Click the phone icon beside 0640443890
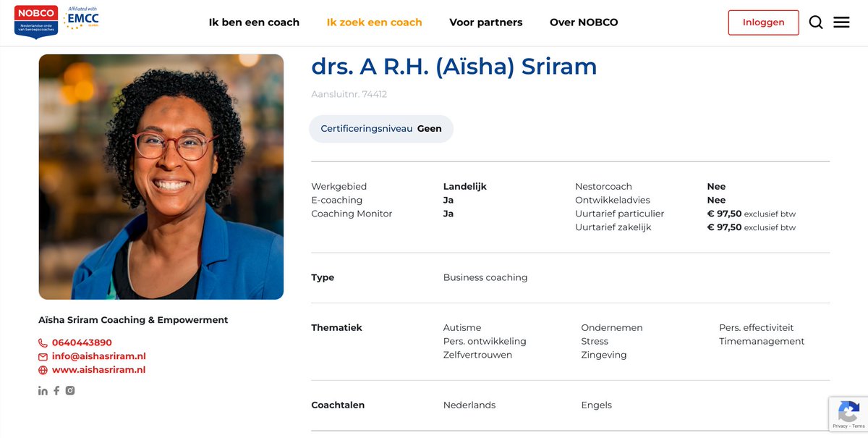 (43, 343)
